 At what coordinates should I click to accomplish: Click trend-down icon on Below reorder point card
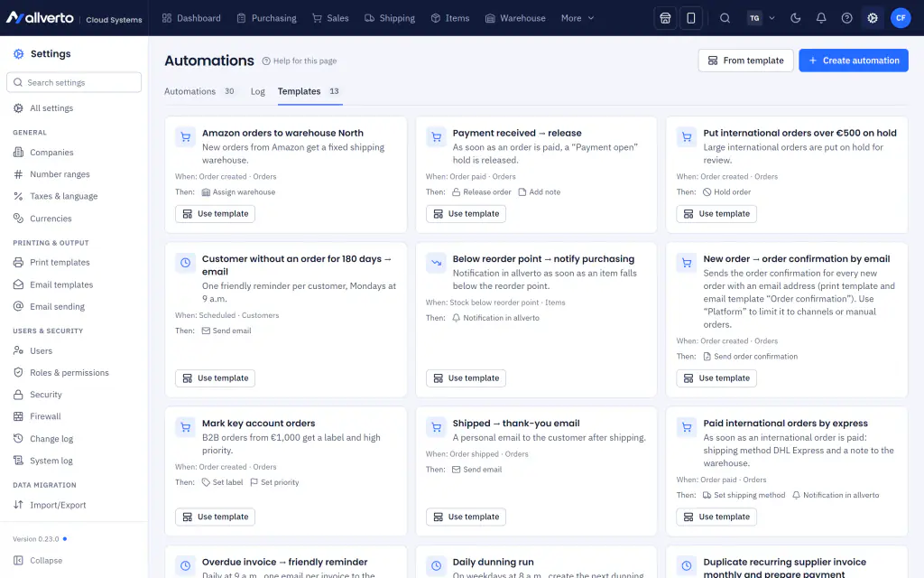(436, 263)
